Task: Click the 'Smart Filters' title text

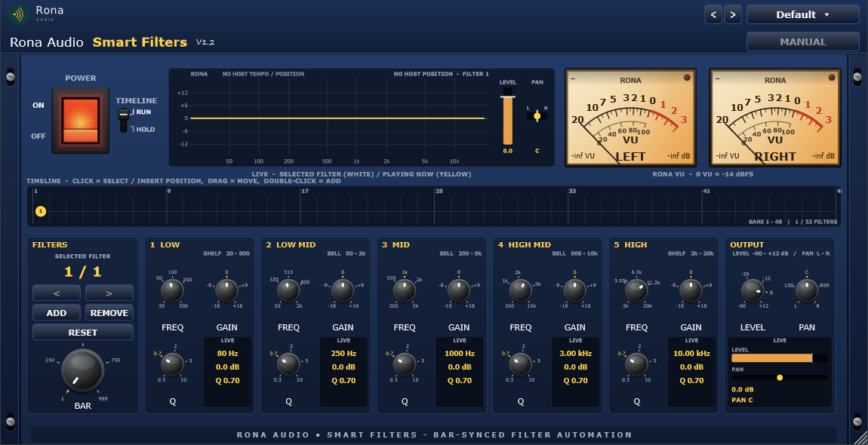Action: pos(140,42)
